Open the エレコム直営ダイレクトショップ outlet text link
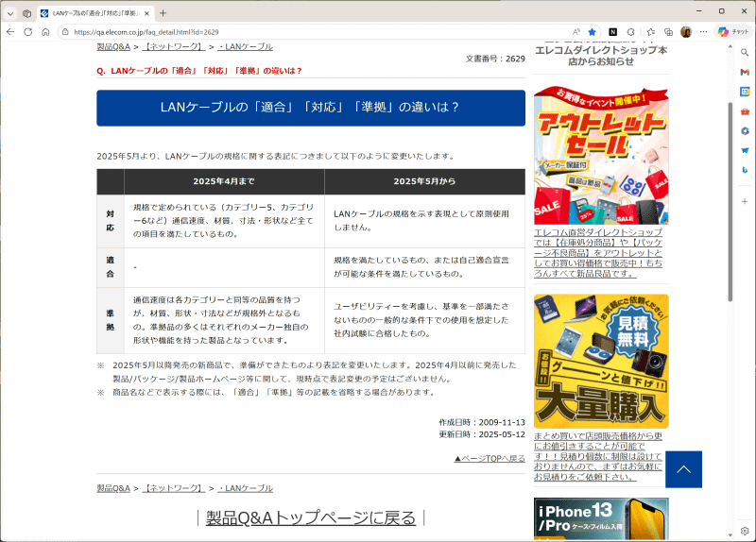 click(598, 253)
